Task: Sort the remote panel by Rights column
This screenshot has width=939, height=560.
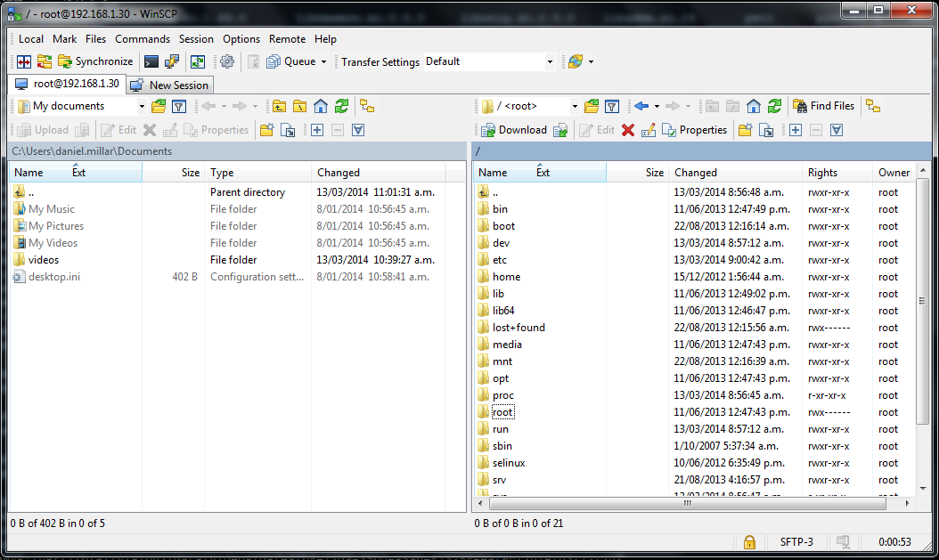Action: pos(837,173)
